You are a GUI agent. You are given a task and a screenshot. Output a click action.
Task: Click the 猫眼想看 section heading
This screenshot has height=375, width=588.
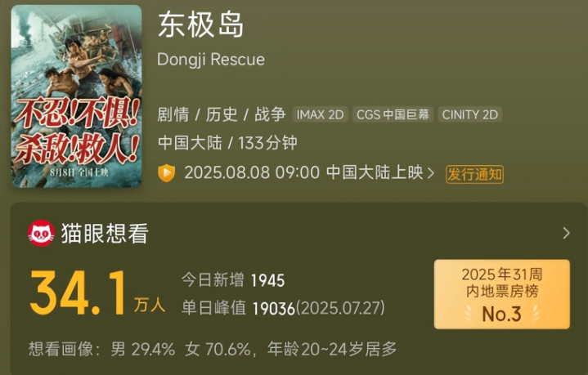click(x=105, y=234)
